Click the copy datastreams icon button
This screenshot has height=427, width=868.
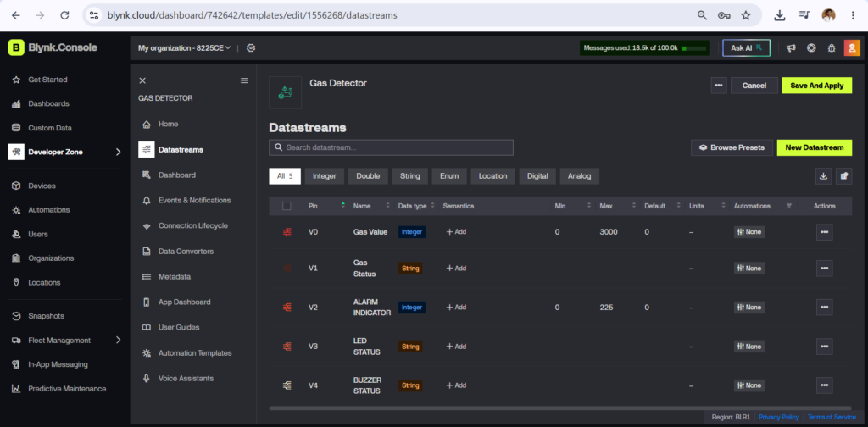click(x=844, y=176)
